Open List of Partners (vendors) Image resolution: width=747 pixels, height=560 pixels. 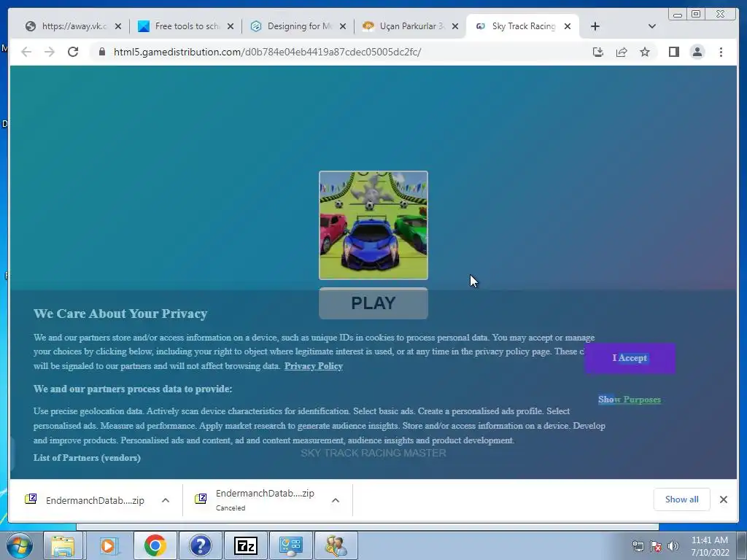pos(87,458)
